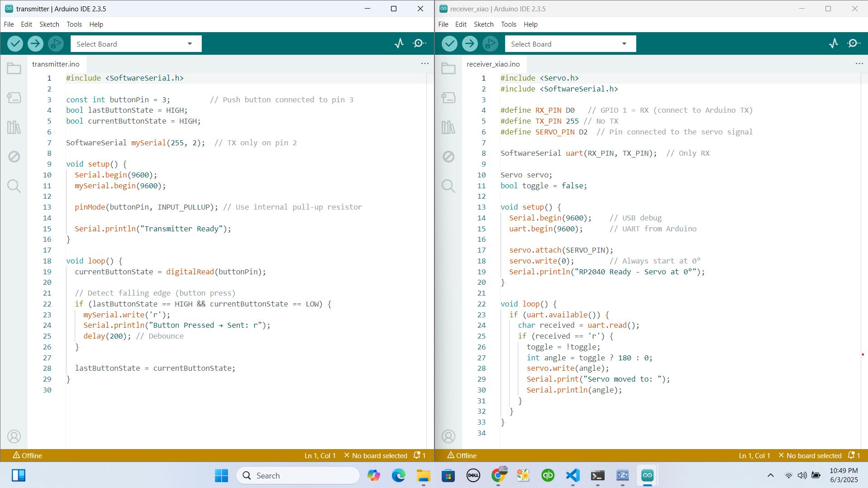Open Serial Monitor in transmitter window

point(420,43)
